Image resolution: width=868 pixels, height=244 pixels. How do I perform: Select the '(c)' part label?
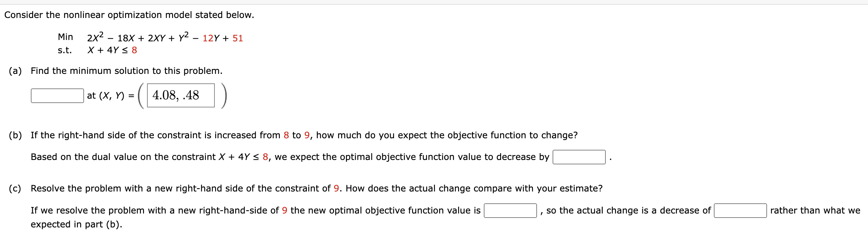(15, 188)
